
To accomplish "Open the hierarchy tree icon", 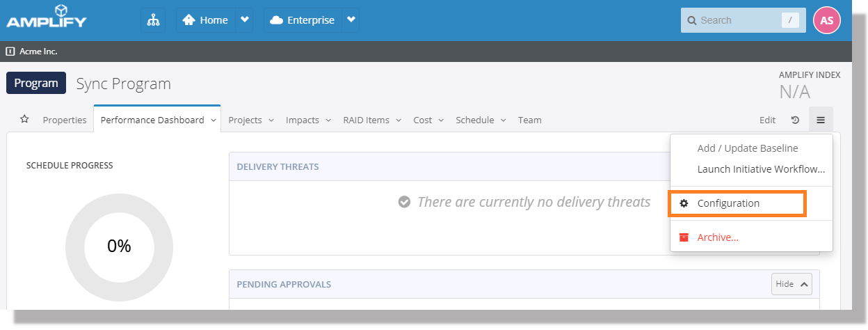I will (153, 20).
